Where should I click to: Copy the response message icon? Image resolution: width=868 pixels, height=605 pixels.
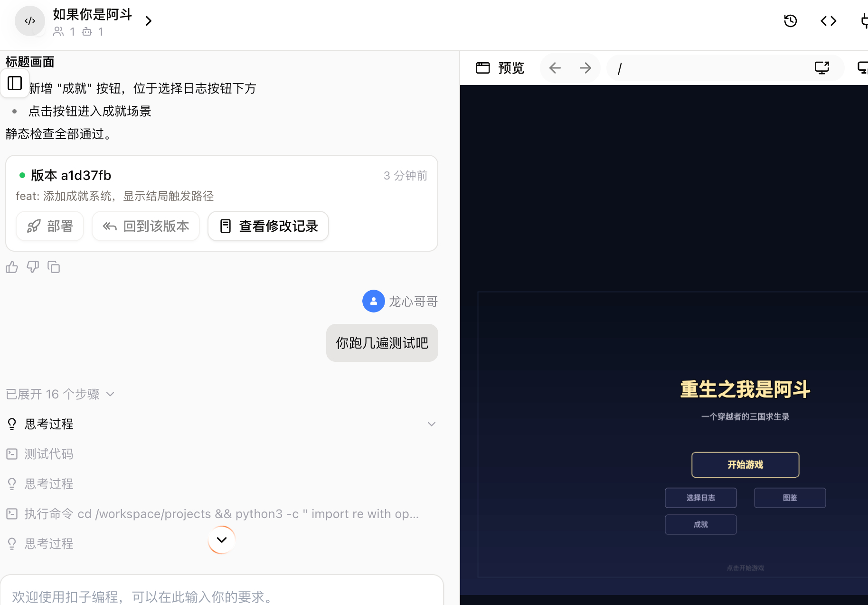coord(54,267)
